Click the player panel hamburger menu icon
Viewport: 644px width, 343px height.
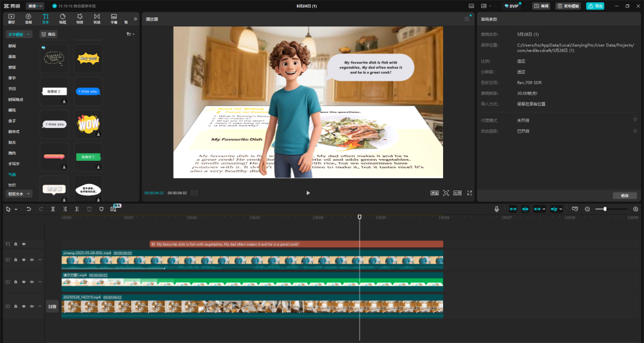[467, 19]
